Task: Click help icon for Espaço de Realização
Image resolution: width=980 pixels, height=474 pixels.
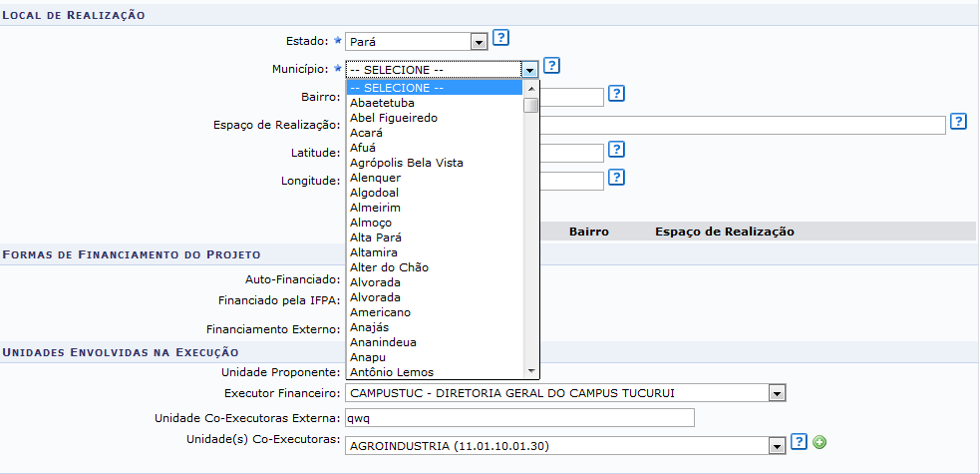Action: coord(958,122)
